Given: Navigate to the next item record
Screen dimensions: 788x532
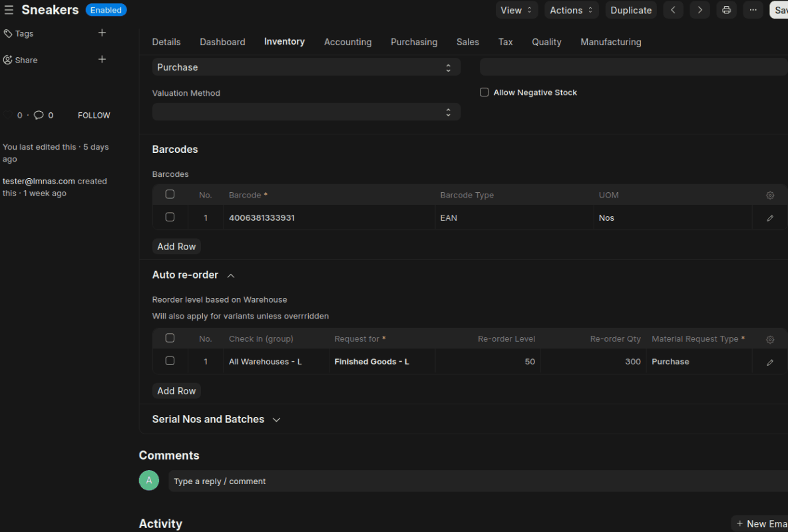Looking at the screenshot, I should [x=699, y=10].
